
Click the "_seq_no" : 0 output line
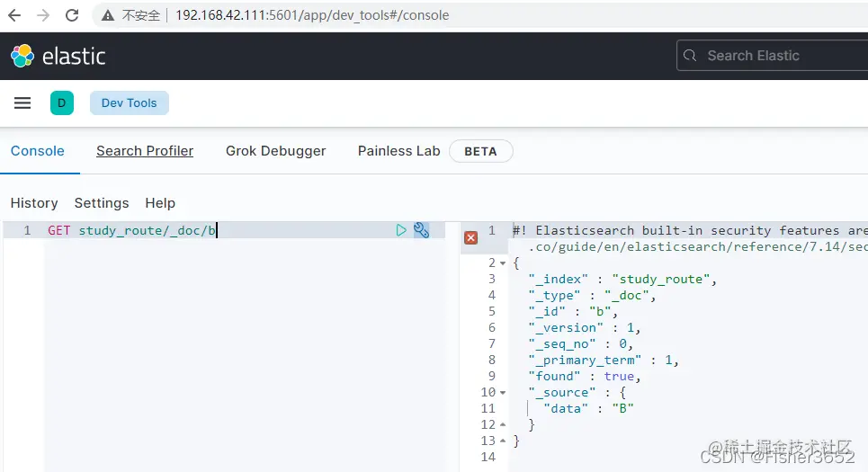coord(581,344)
